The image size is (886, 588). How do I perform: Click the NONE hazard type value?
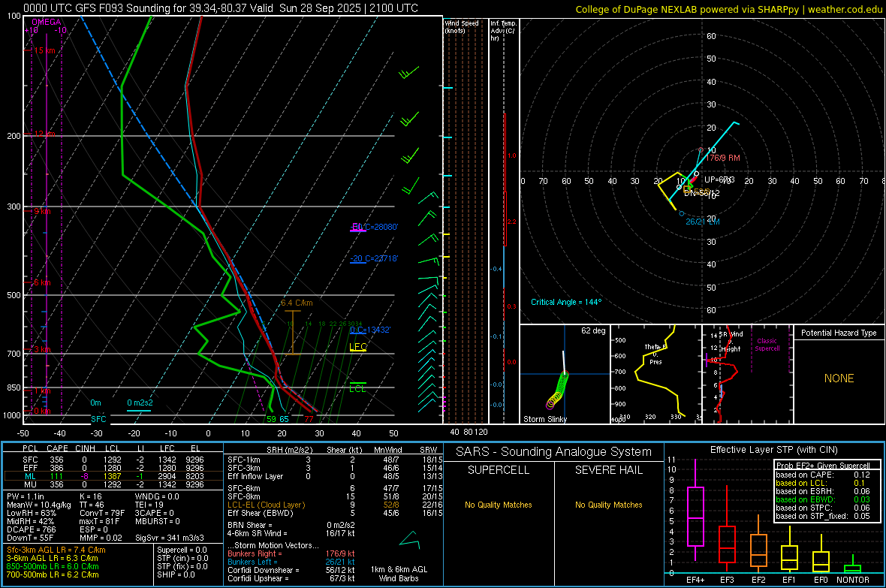pos(839,378)
